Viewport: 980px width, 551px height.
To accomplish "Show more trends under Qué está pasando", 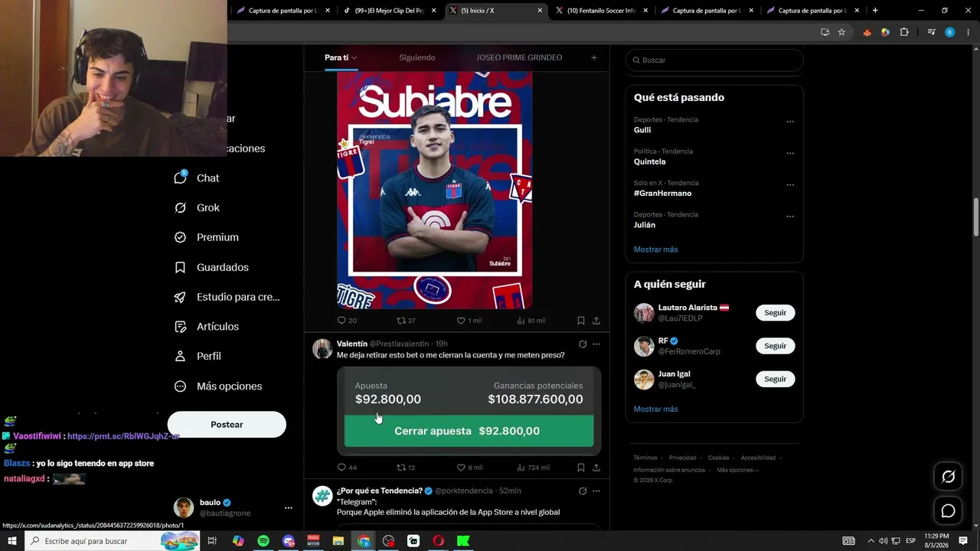I will [655, 249].
